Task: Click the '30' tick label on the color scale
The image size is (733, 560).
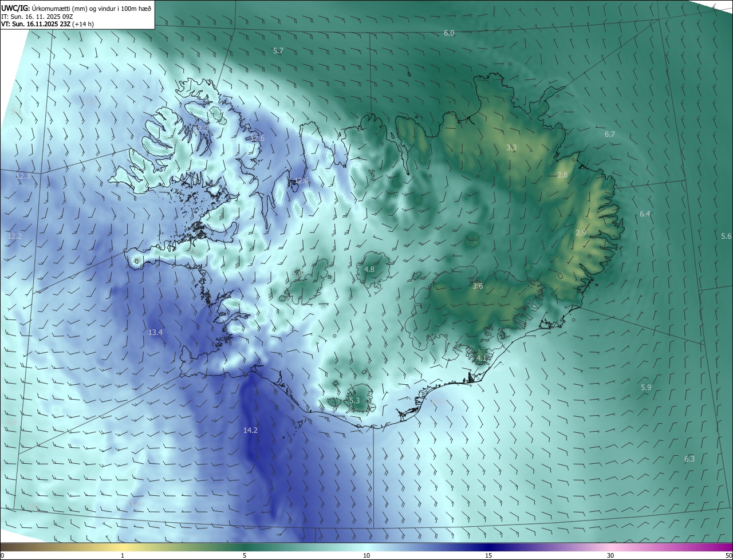Action: pyautogui.click(x=610, y=555)
